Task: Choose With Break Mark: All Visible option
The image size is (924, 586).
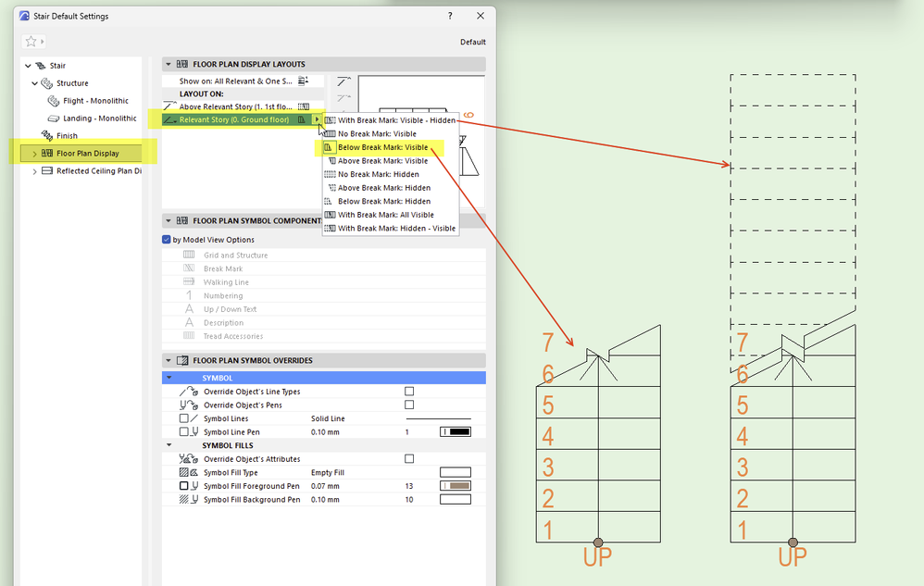Action: (385, 215)
